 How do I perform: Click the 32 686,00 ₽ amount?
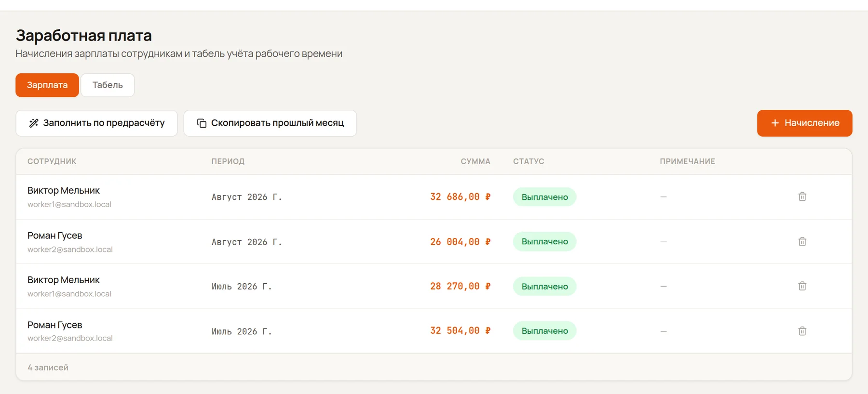[461, 197]
